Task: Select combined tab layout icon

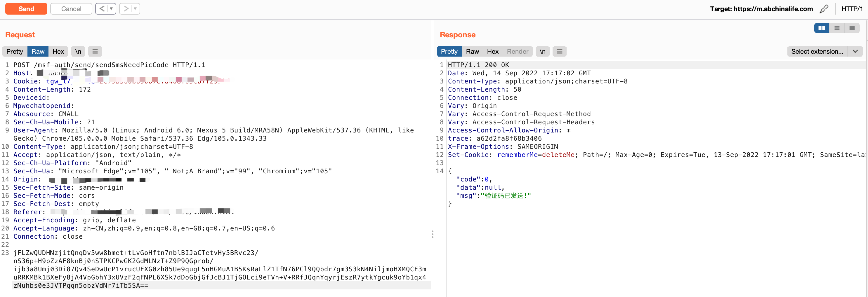Action: pyautogui.click(x=852, y=28)
